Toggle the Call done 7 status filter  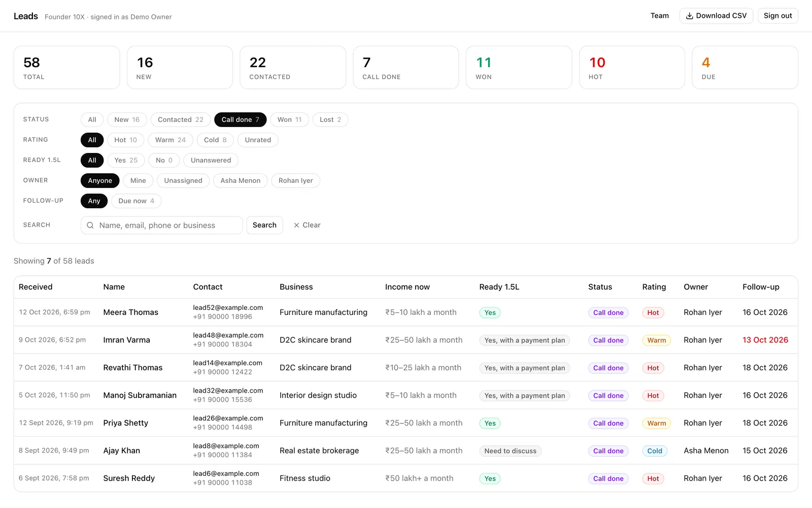(x=240, y=119)
